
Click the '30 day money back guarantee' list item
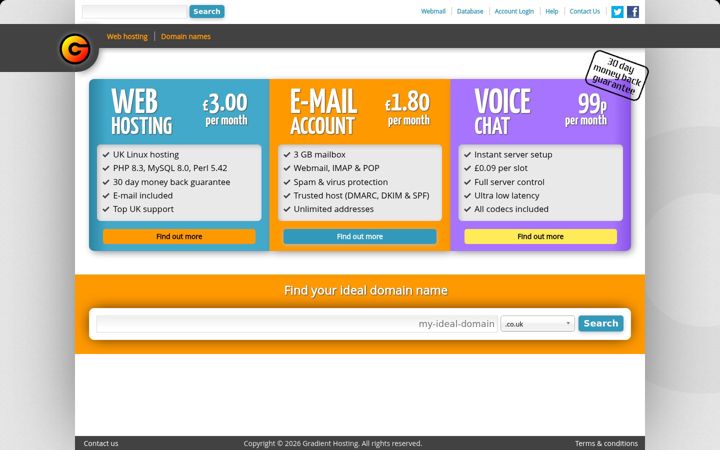[171, 182]
